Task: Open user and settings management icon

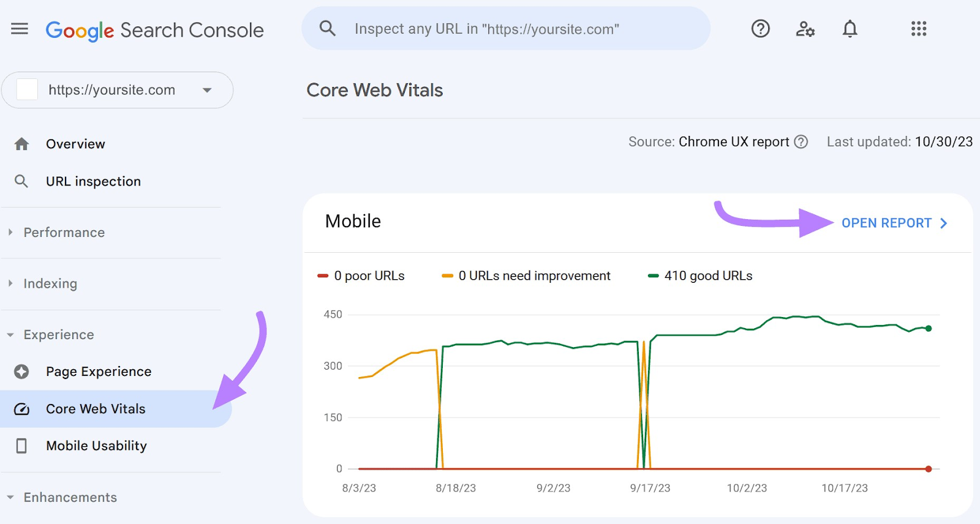Action: 805,29
